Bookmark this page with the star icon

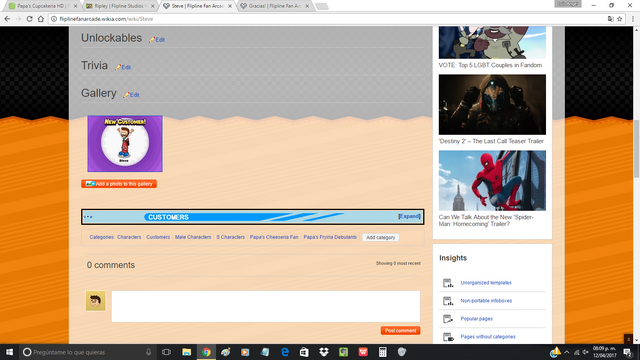620,19
